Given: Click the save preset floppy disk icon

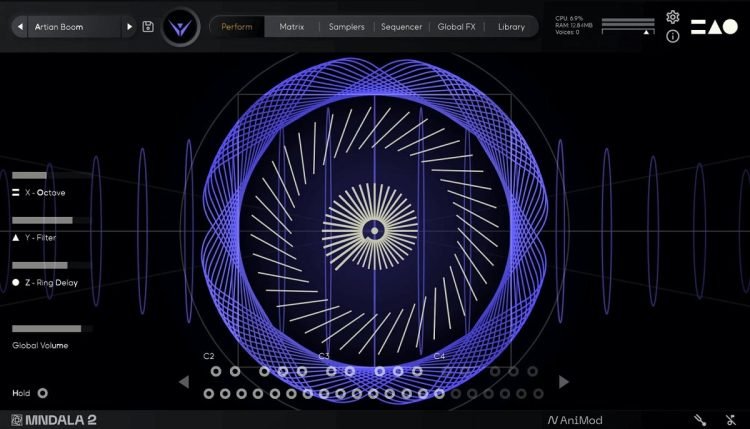Looking at the screenshot, I should (x=149, y=27).
